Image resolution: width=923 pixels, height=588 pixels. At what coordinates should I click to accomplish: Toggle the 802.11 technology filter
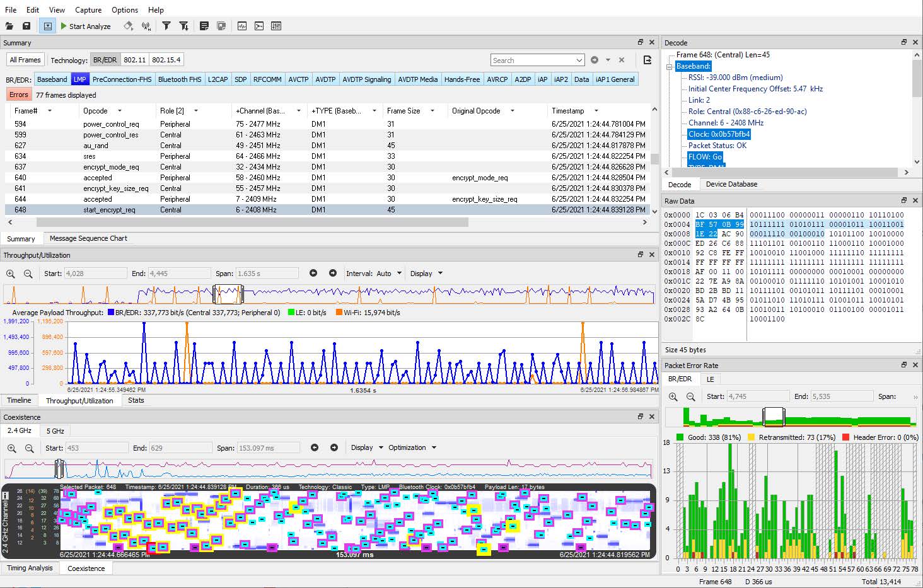tap(134, 60)
